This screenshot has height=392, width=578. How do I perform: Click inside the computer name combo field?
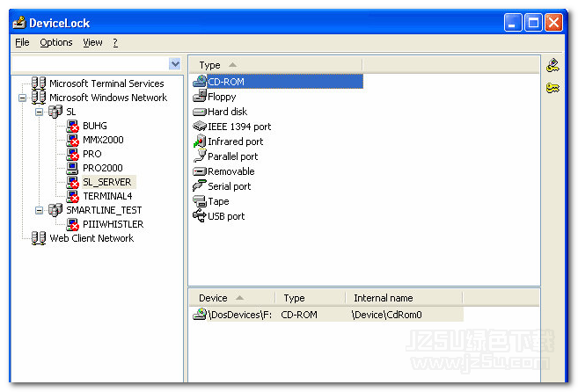click(91, 64)
